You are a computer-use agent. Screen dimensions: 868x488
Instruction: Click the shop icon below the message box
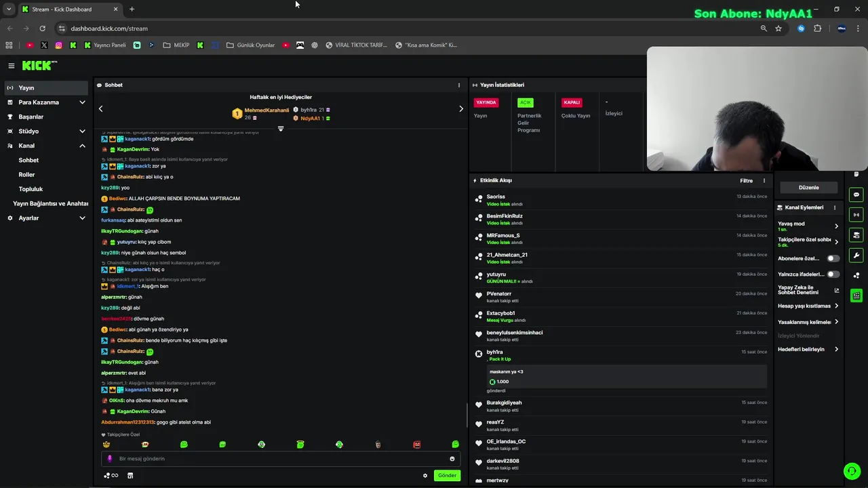[130, 476]
